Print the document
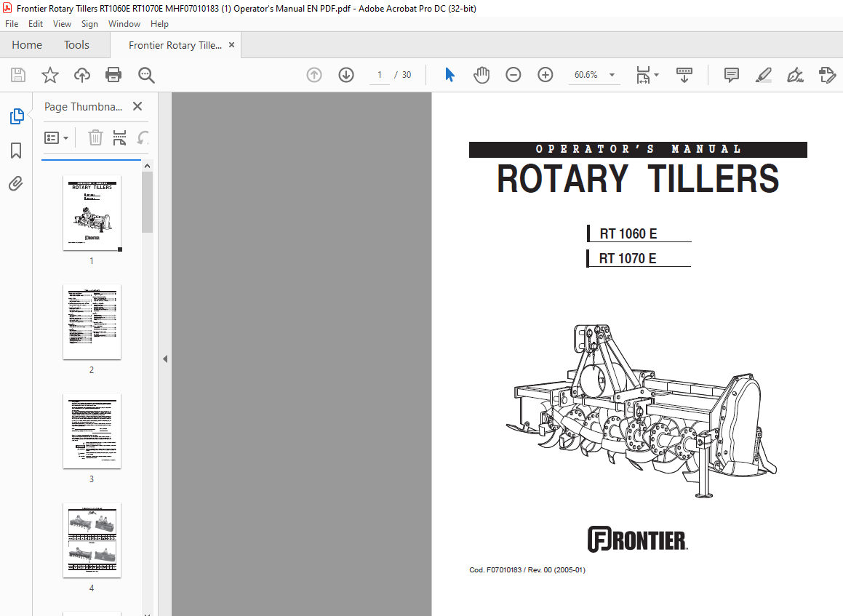The height and width of the screenshot is (616, 843). (113, 75)
